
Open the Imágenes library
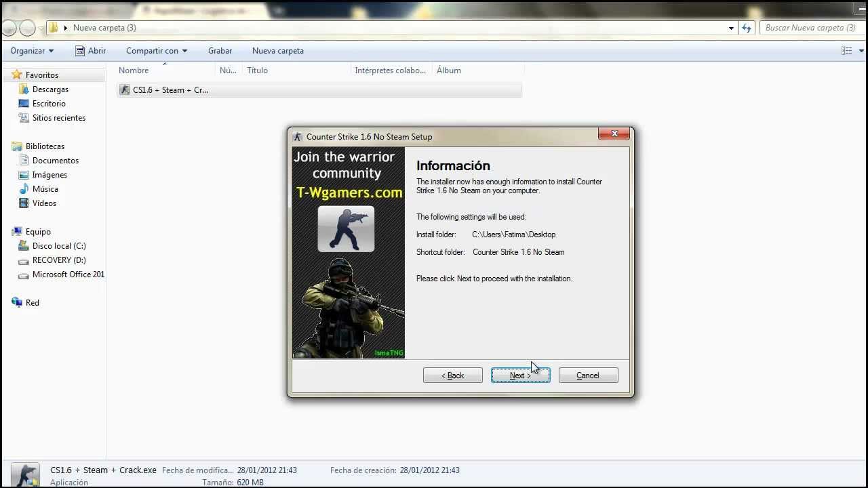pyautogui.click(x=50, y=175)
